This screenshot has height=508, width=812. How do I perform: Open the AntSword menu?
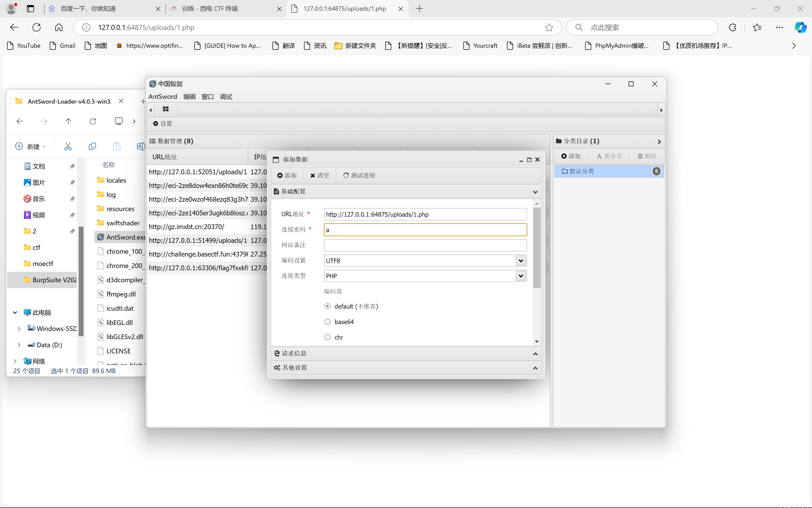click(x=163, y=97)
